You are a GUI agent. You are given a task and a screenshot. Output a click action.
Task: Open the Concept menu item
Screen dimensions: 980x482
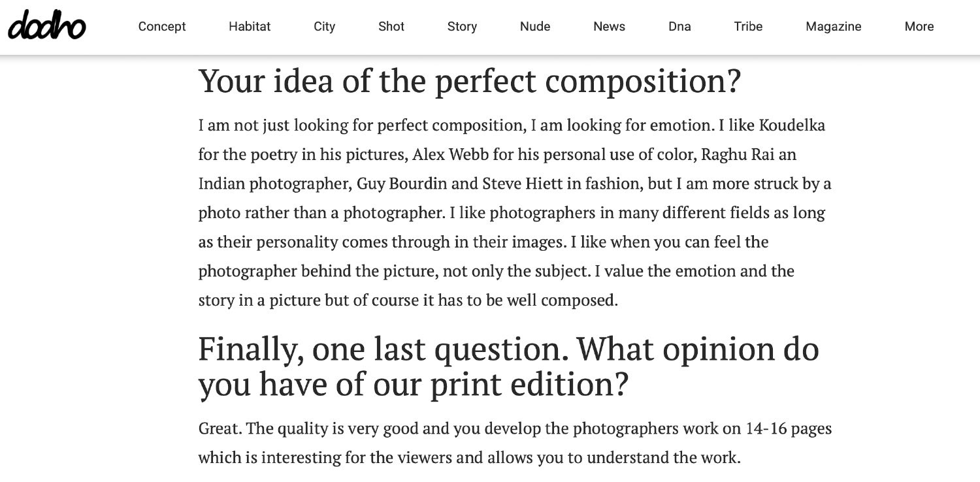[x=162, y=27]
